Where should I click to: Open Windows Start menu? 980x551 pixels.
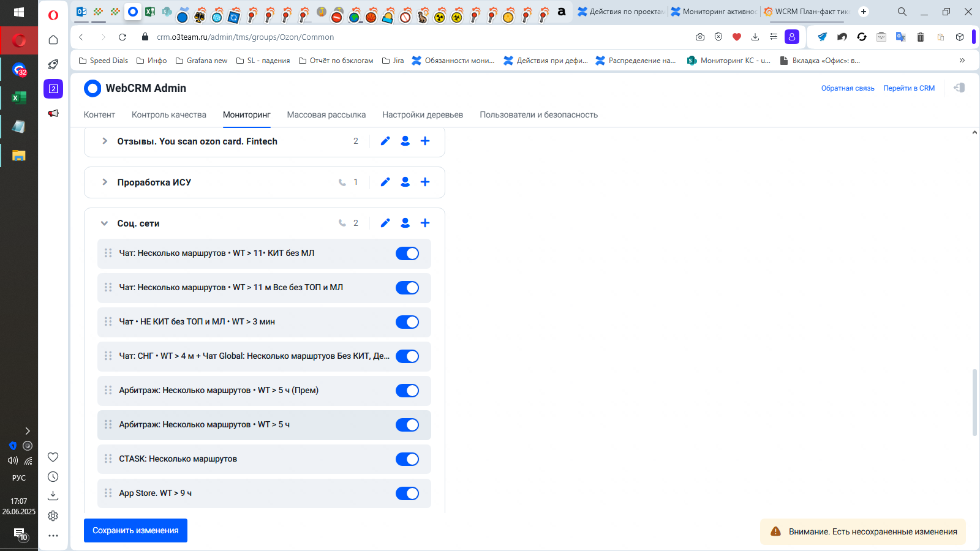[x=19, y=12]
